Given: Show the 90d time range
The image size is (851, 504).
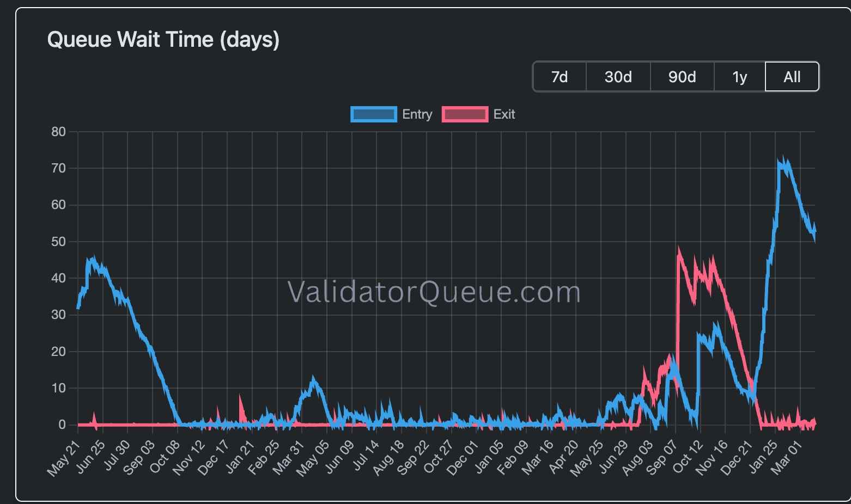Looking at the screenshot, I should 682,77.
